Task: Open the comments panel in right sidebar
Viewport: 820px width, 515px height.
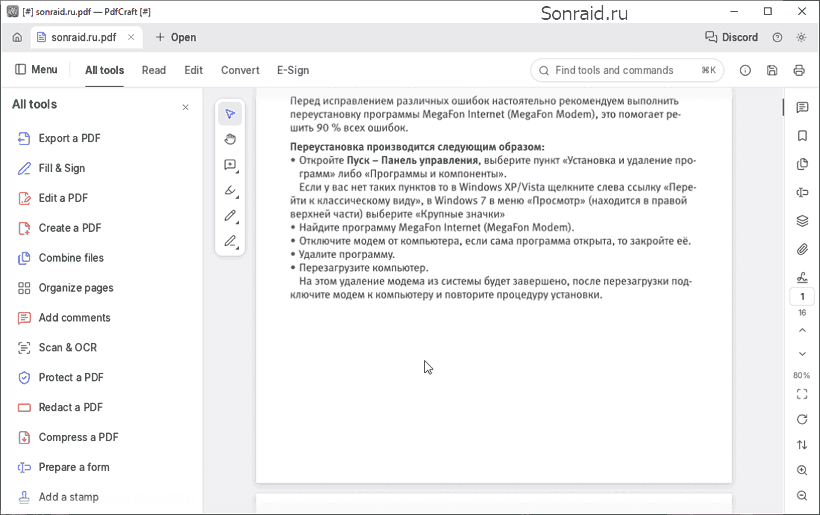Action: click(802, 107)
